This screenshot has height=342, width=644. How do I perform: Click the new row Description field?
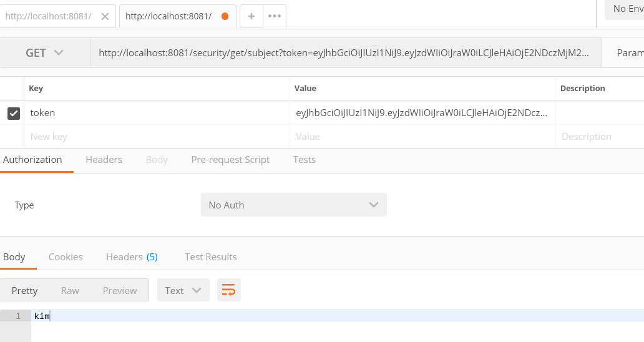(x=600, y=136)
